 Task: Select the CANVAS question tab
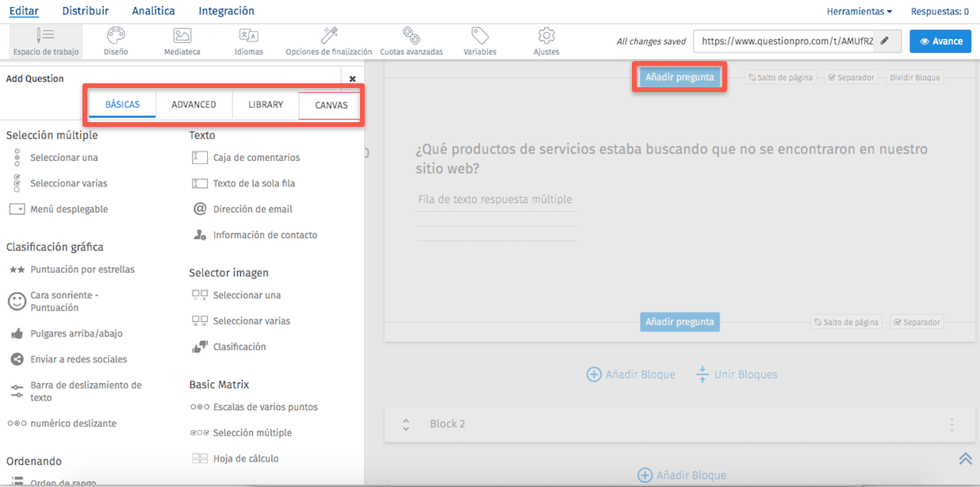[331, 105]
